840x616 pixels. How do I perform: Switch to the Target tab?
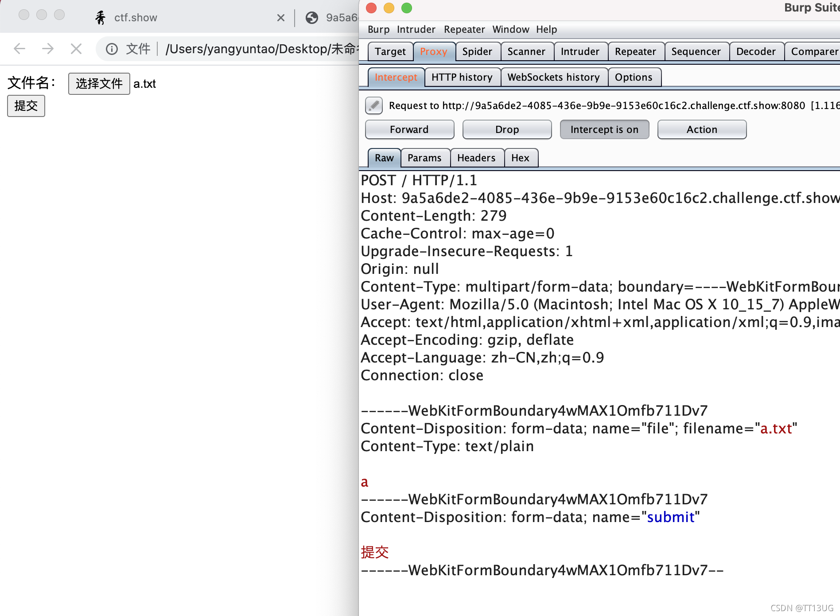[x=390, y=51]
